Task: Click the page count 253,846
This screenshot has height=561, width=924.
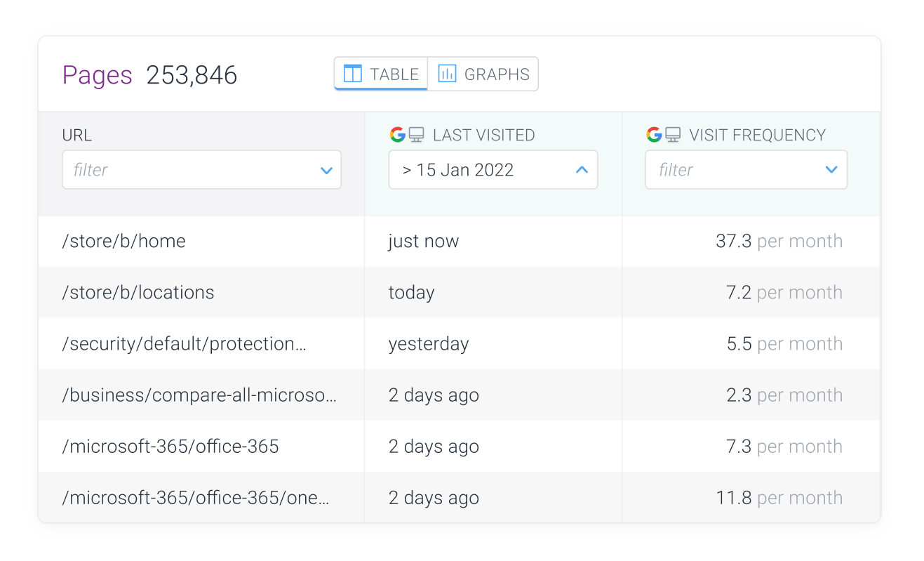Action: pos(192,75)
